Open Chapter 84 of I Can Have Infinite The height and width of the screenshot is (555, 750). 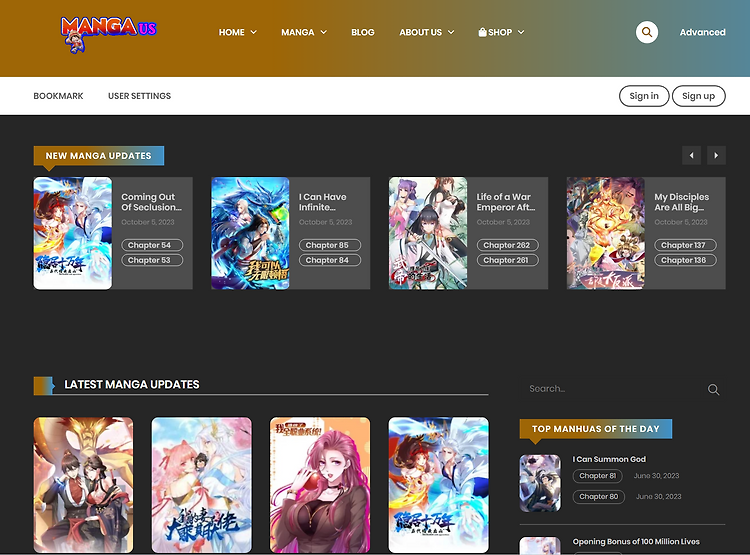pyautogui.click(x=330, y=260)
